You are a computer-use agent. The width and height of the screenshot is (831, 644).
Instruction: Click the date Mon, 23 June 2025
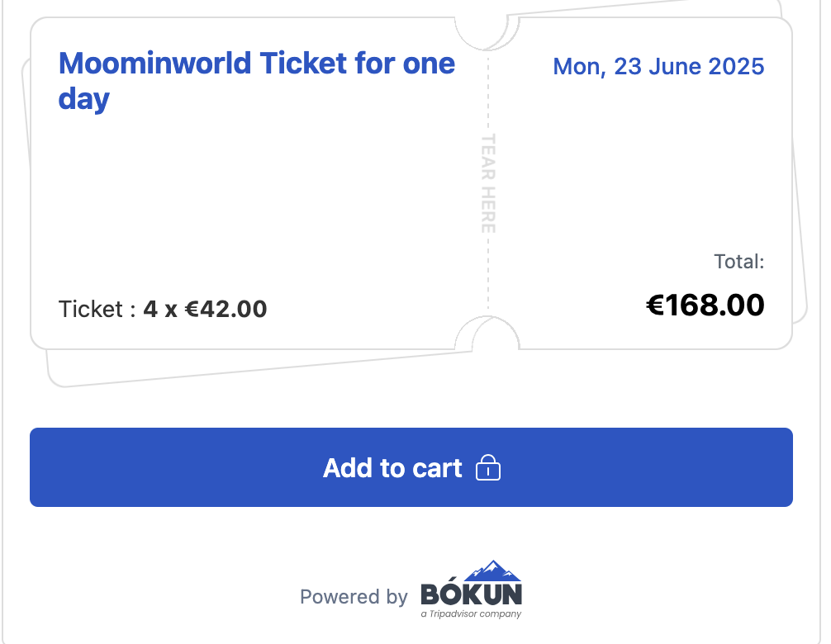tap(658, 67)
